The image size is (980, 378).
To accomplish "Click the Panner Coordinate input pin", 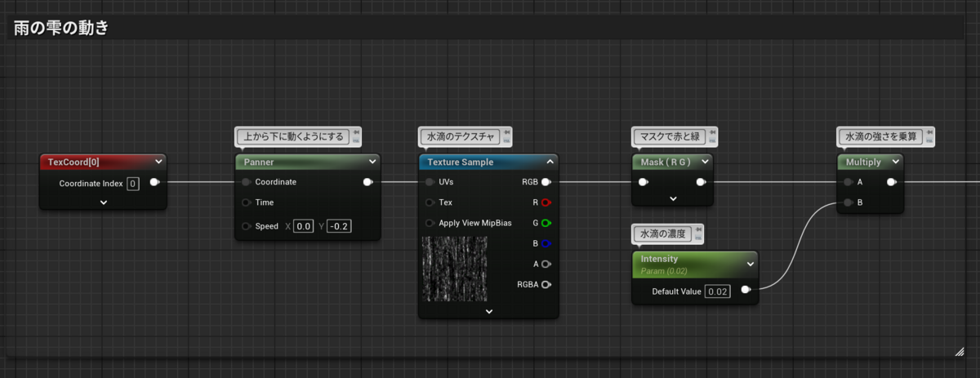I will point(247,182).
